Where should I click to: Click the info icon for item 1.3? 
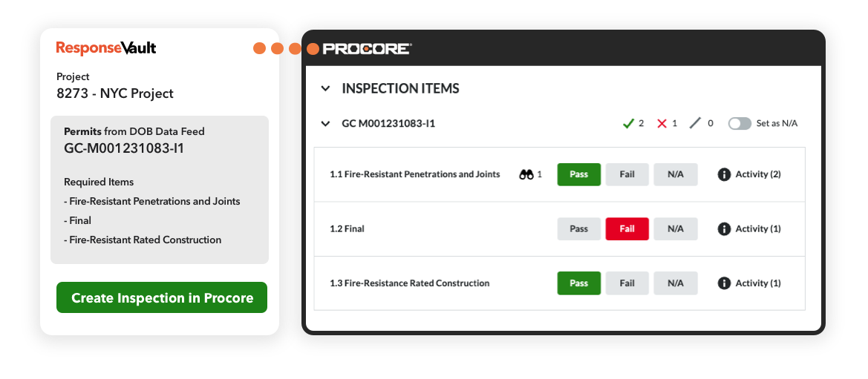(x=724, y=283)
